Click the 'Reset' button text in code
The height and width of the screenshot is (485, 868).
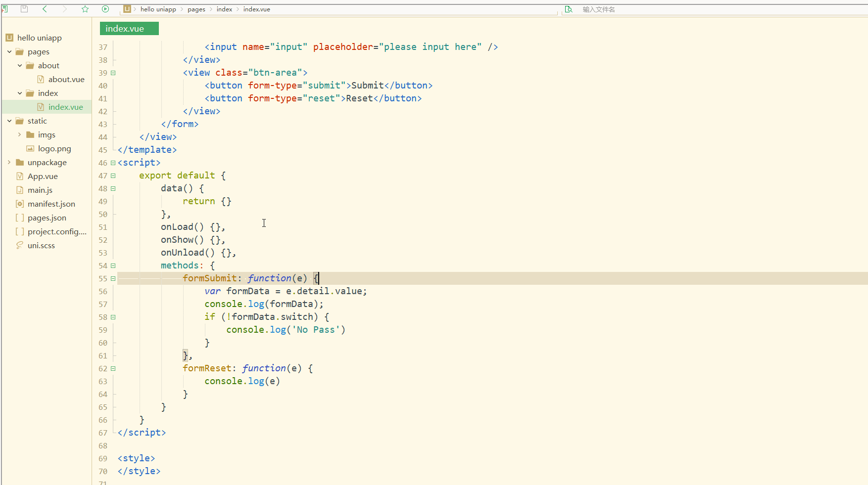click(360, 98)
